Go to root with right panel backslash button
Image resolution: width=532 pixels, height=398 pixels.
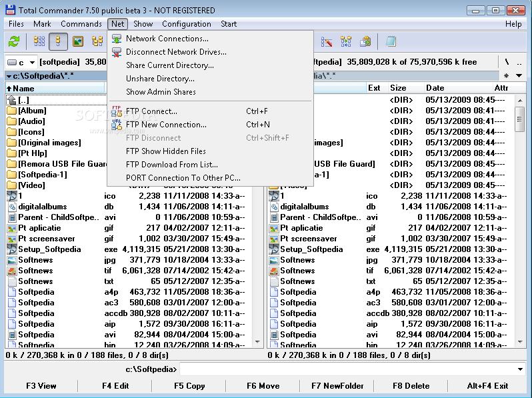507,62
